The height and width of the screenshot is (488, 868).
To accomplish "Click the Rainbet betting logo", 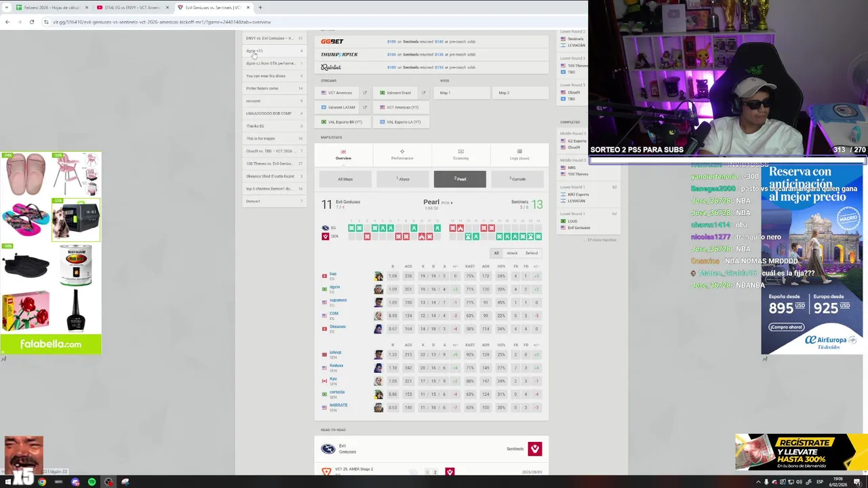I will pos(331,67).
